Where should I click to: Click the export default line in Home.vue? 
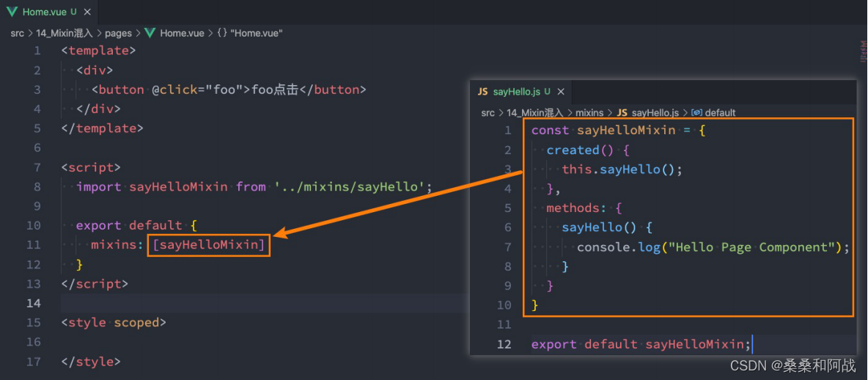coord(137,225)
